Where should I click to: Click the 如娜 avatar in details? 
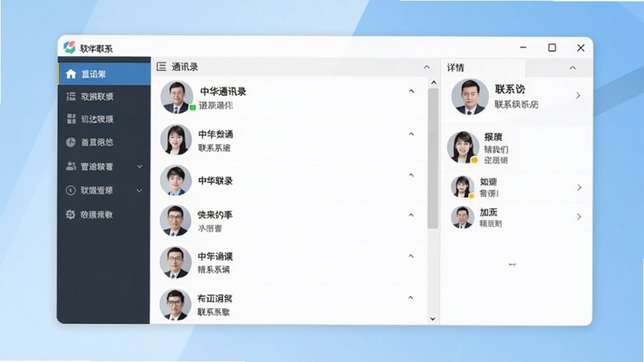tap(462, 187)
